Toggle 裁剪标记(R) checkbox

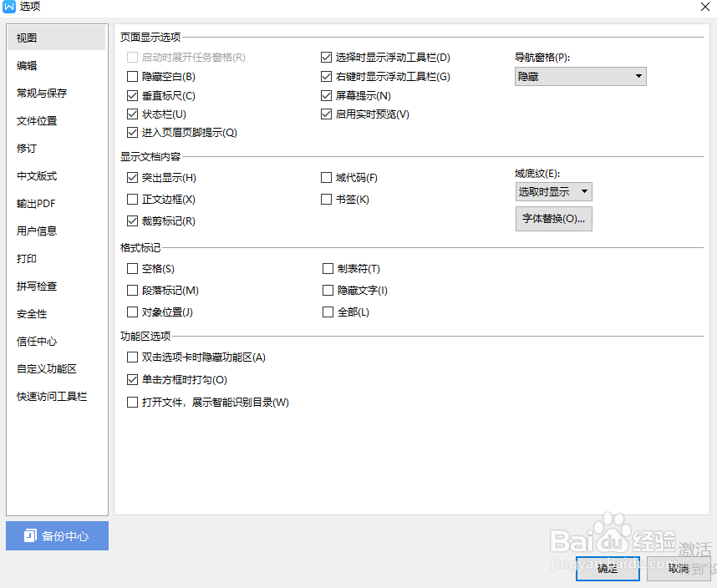click(132, 221)
